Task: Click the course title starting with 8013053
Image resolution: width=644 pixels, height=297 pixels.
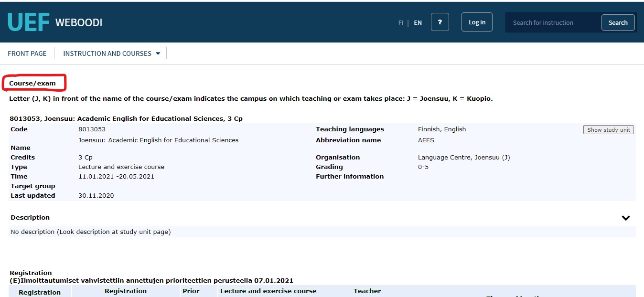Action: click(126, 118)
